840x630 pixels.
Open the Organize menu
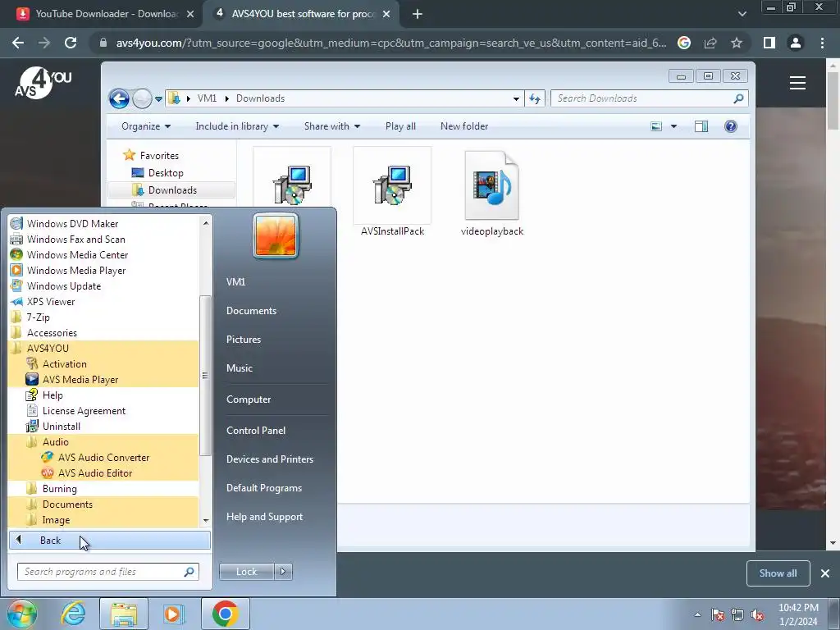(146, 126)
